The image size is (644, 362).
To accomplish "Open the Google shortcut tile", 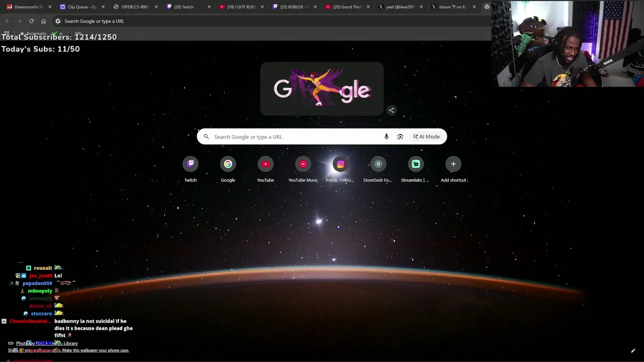I will point(228,169).
